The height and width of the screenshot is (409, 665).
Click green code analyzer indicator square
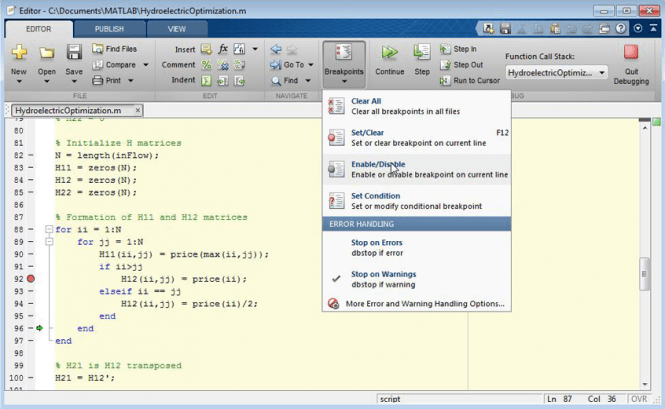coord(657,122)
